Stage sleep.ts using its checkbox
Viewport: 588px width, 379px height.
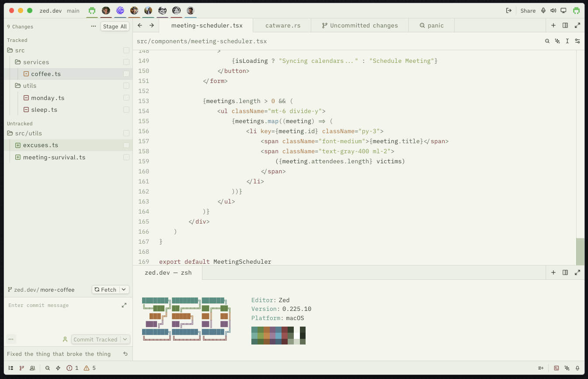click(126, 110)
